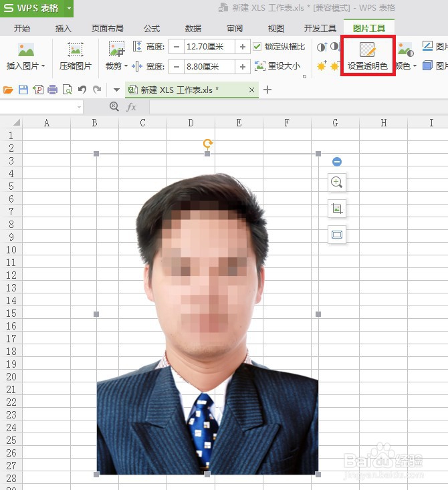Increase the picture contrast

(322, 47)
